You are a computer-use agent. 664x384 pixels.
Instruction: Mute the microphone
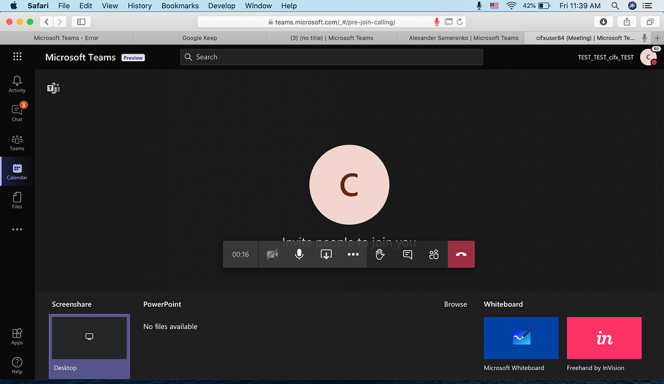pyautogui.click(x=299, y=254)
